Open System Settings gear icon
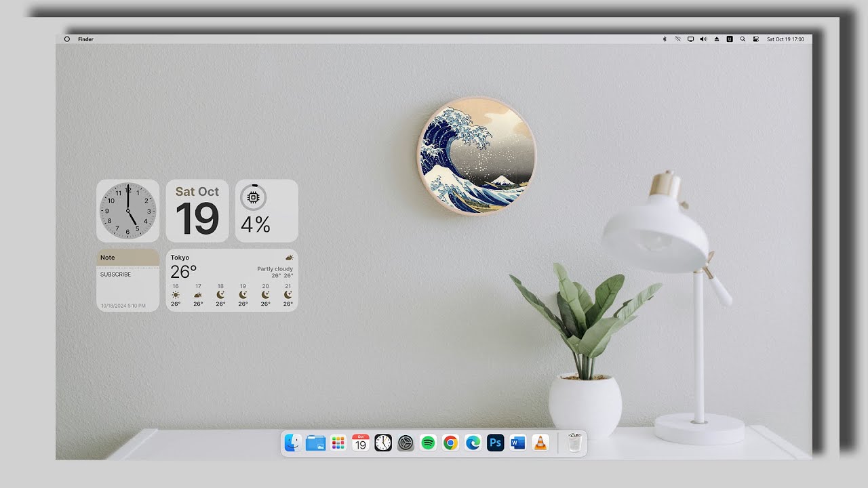Viewport: 868px width, 488px height. pos(406,443)
